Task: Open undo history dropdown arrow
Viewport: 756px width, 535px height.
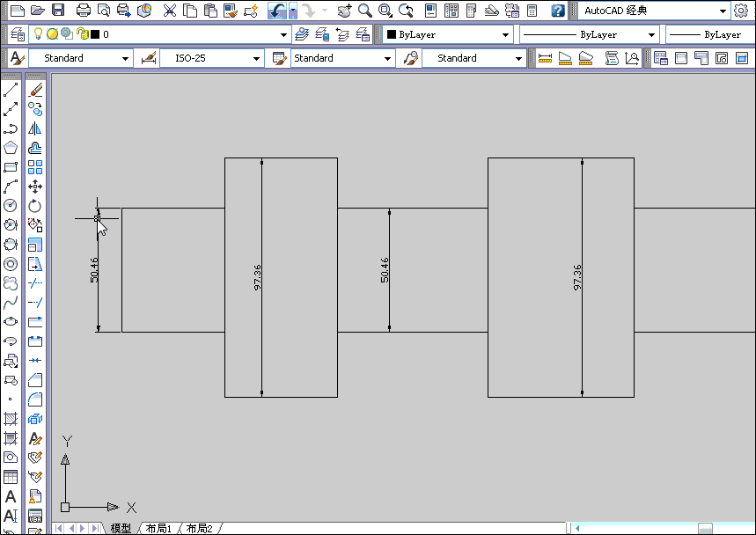Action: click(x=293, y=11)
